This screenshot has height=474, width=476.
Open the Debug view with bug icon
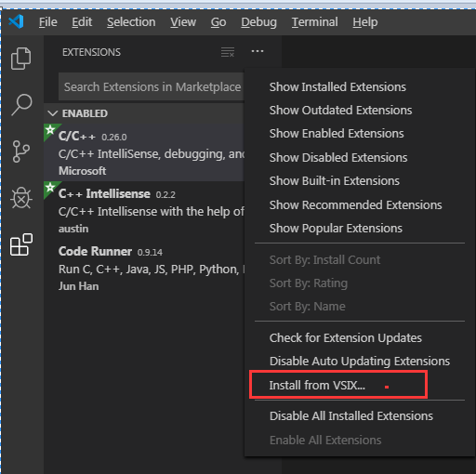(21, 198)
